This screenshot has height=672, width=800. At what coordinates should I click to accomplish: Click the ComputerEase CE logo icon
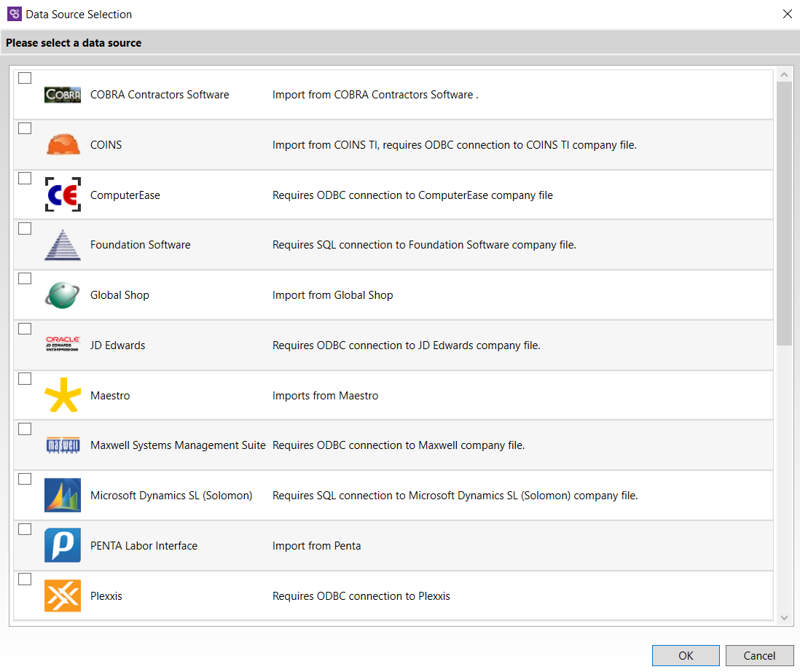click(x=63, y=195)
